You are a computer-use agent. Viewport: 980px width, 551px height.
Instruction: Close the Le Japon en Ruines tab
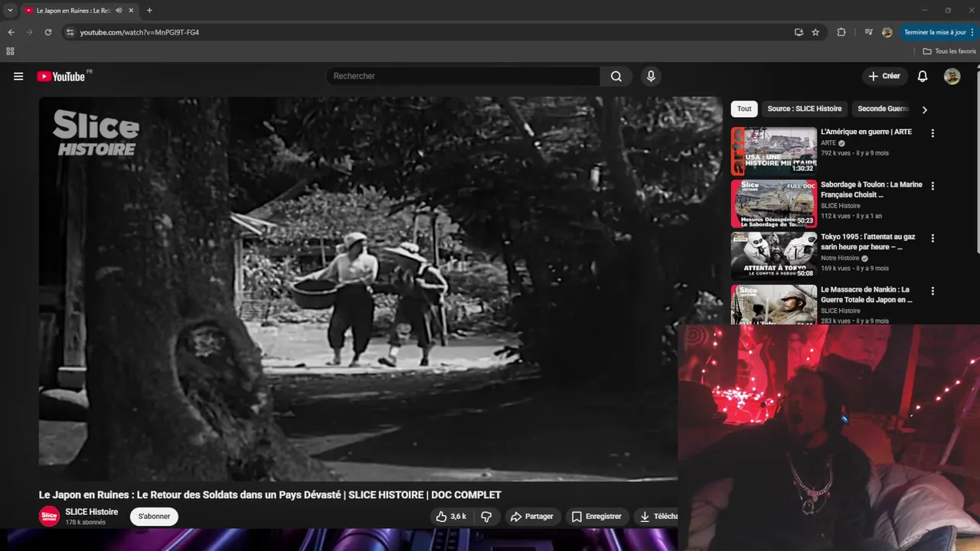(131, 11)
